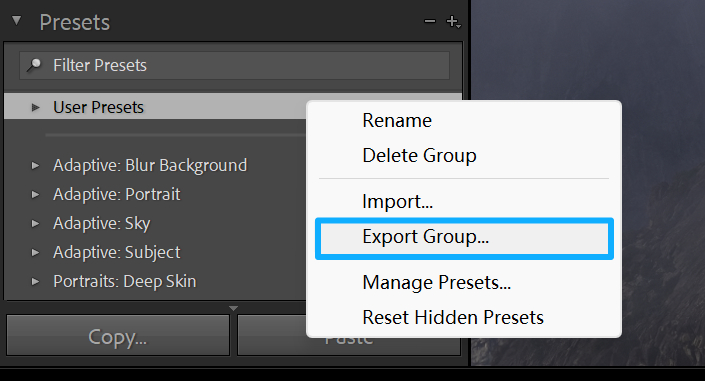Select Adaptive: Portrait label
Image resolution: width=705 pixels, height=381 pixels.
click(116, 194)
